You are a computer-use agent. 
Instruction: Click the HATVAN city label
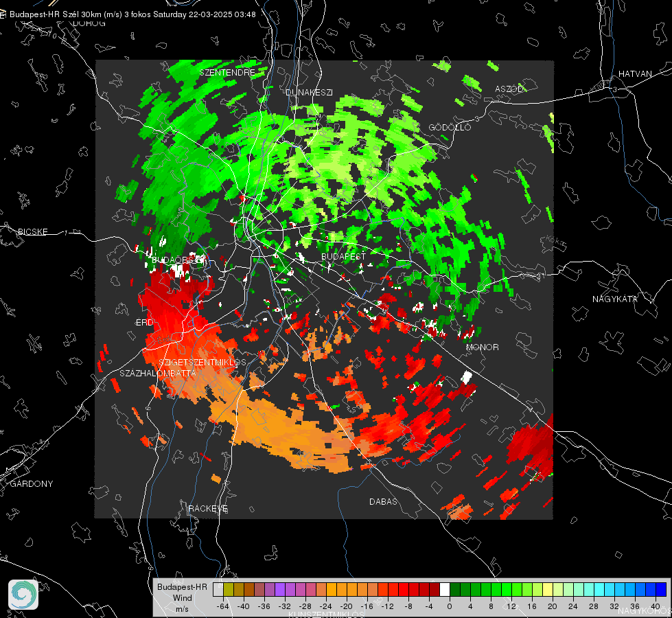635,73
